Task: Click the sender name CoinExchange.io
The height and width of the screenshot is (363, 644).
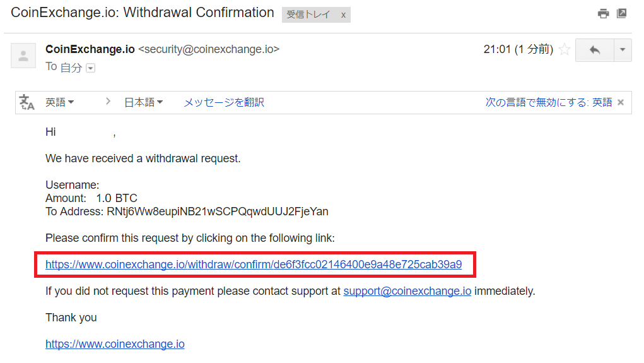Action: 90,49
